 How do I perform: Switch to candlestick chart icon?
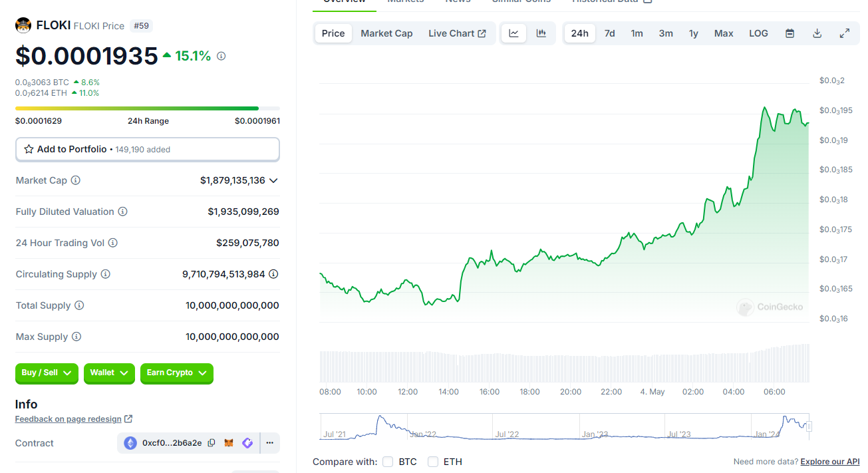tap(541, 33)
